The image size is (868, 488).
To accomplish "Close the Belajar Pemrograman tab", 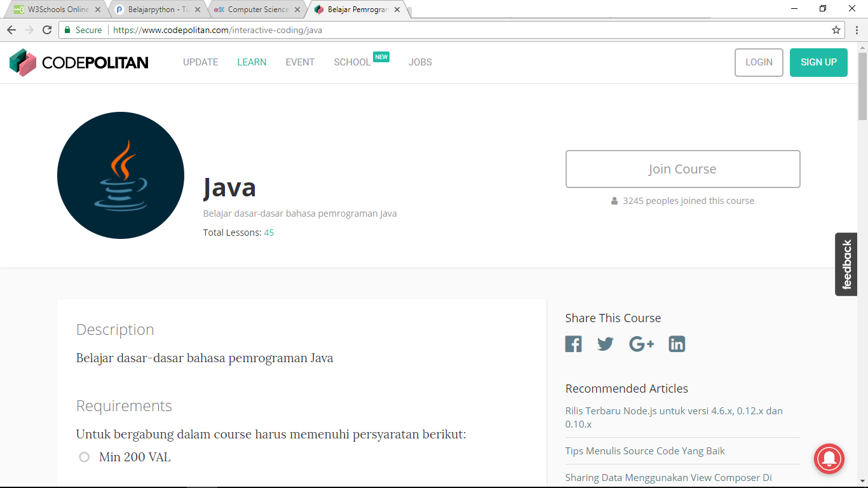I will coord(397,10).
